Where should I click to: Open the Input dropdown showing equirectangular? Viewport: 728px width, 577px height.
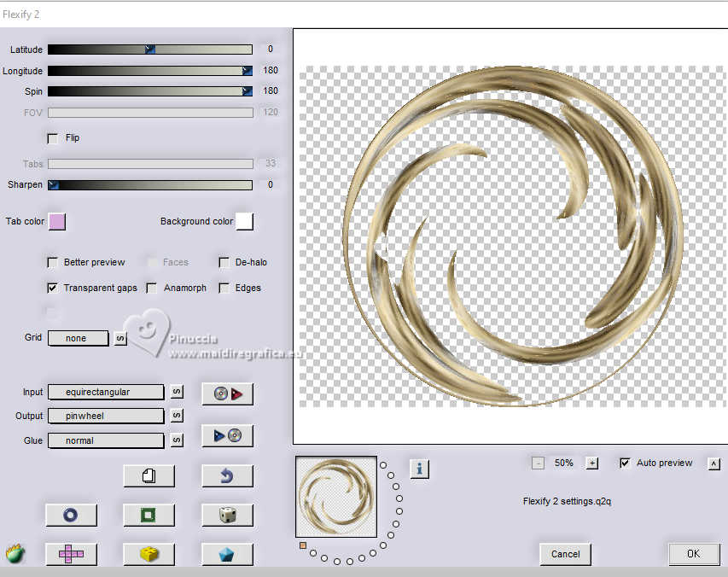tap(106, 392)
